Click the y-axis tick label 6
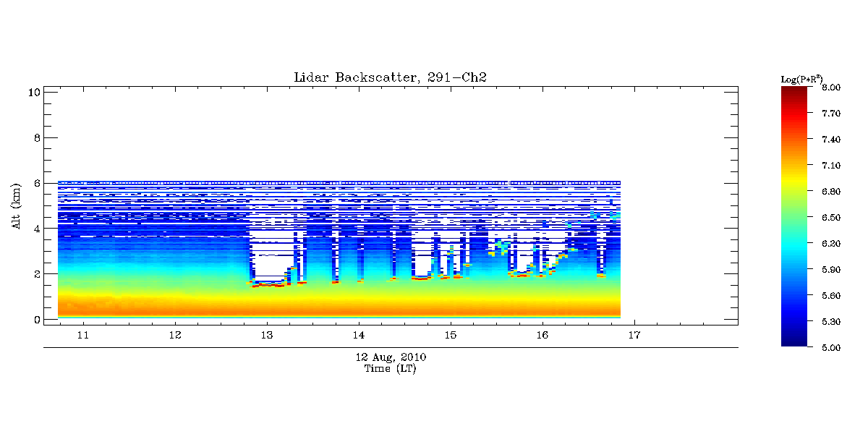 pyautogui.click(x=35, y=183)
